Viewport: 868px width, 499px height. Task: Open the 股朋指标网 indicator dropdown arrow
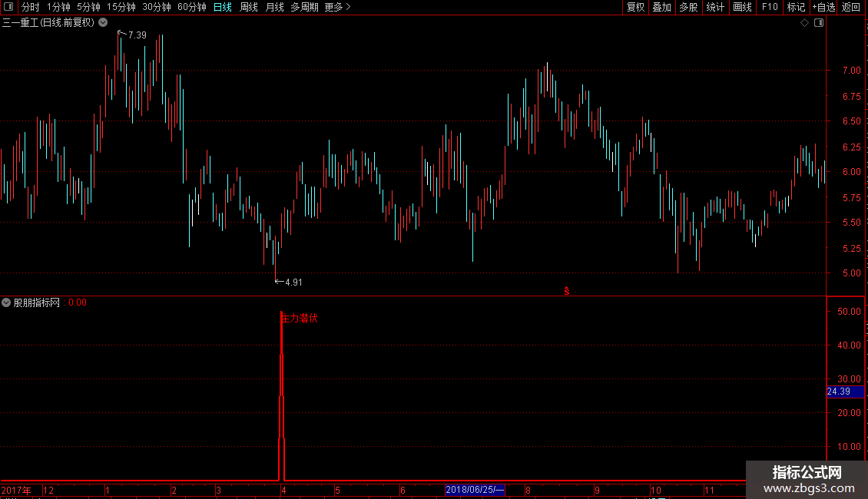click(x=6, y=302)
